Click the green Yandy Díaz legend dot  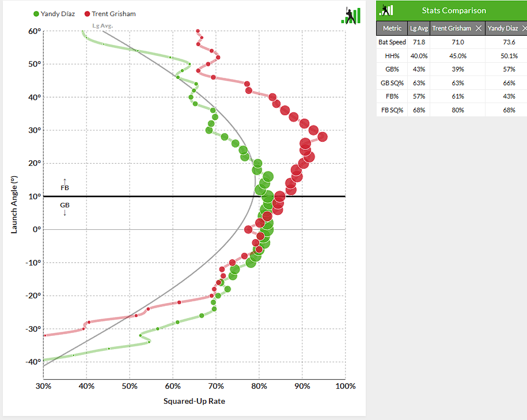pos(36,14)
